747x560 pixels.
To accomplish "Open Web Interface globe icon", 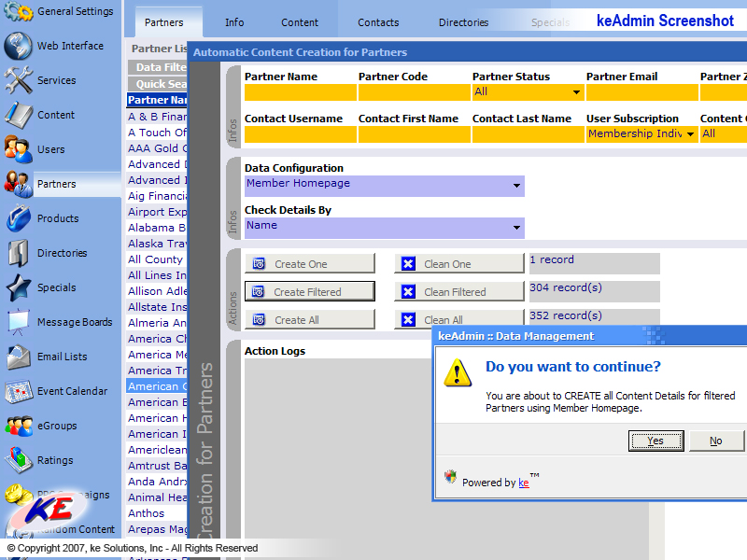I will pyautogui.click(x=18, y=46).
